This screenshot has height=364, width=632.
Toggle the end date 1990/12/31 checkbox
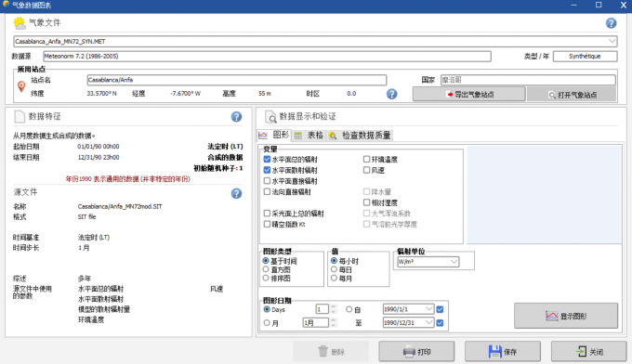pyautogui.click(x=440, y=322)
